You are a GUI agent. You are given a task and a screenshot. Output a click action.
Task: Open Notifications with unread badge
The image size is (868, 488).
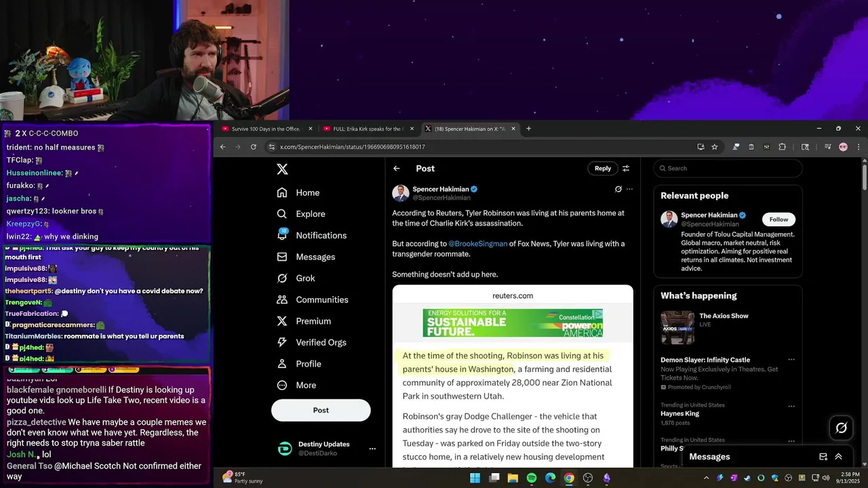click(x=312, y=235)
